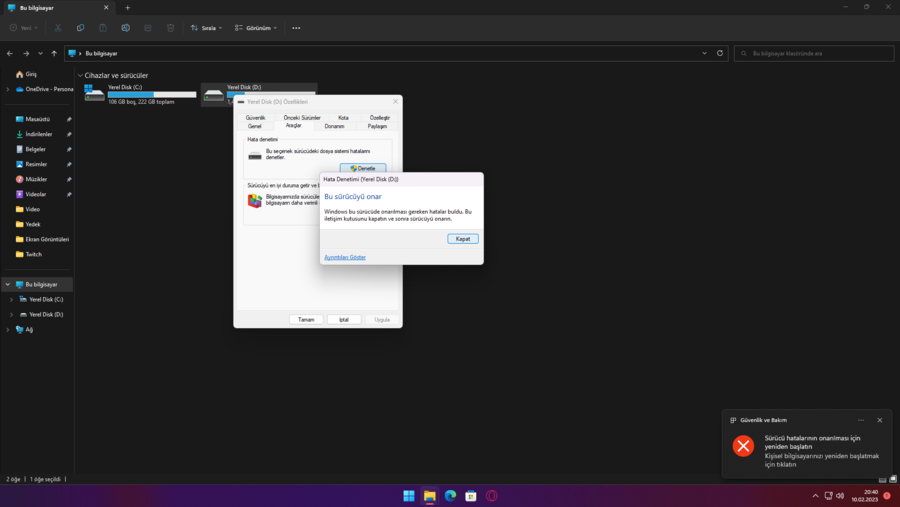Go up one folder with up arrow

pyautogui.click(x=54, y=53)
